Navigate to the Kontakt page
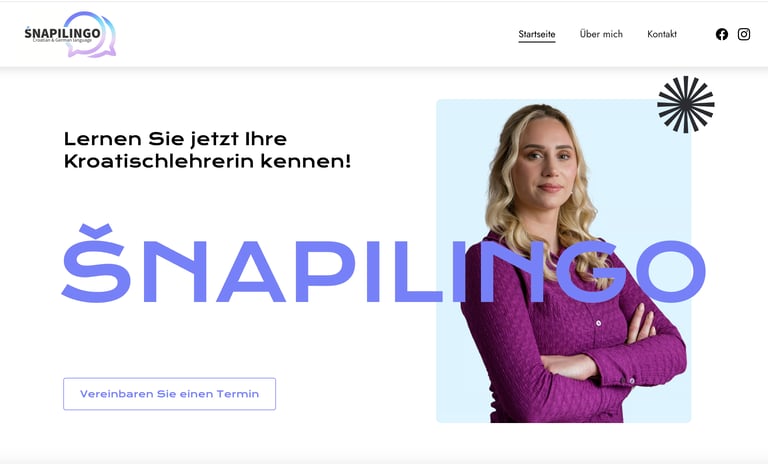Screen dimensions: 768x464 point(662,34)
